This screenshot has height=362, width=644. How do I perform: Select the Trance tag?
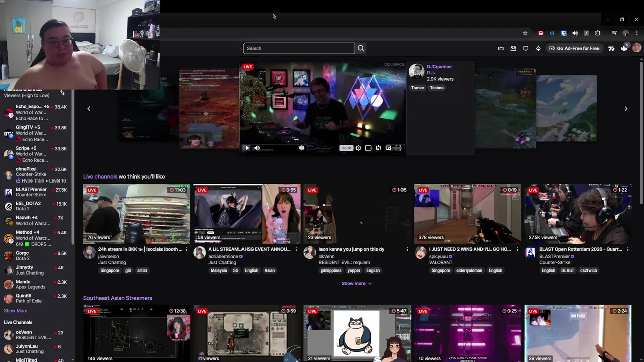click(x=417, y=88)
